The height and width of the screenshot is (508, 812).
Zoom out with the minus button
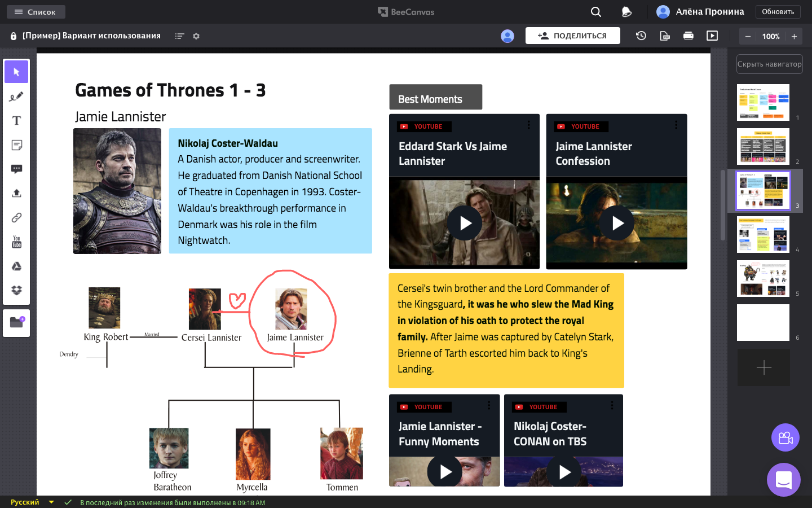[x=748, y=36]
